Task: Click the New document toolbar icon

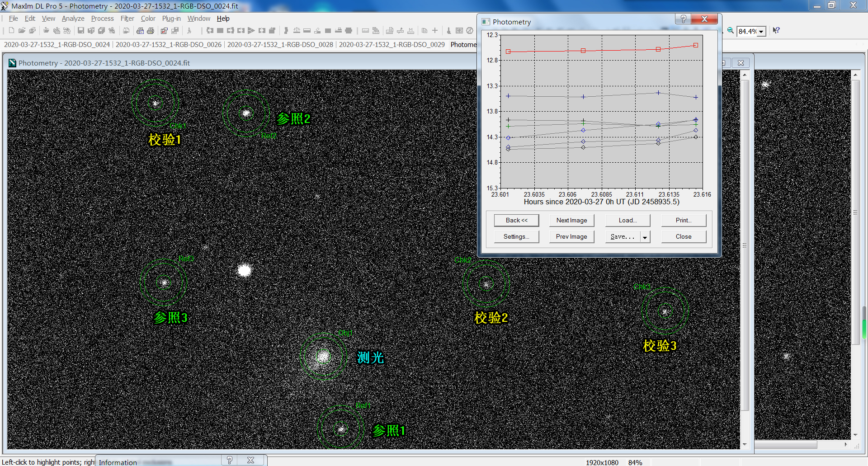Action: (11, 31)
